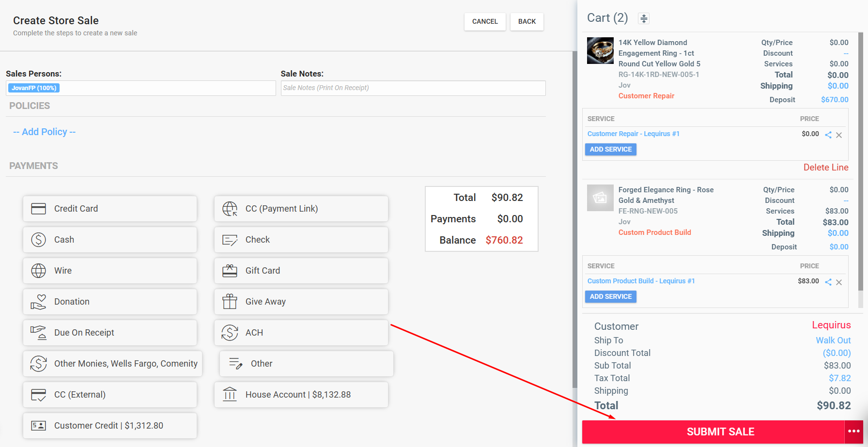868x447 pixels.
Task: Choose Check payment method
Action: [x=301, y=240]
